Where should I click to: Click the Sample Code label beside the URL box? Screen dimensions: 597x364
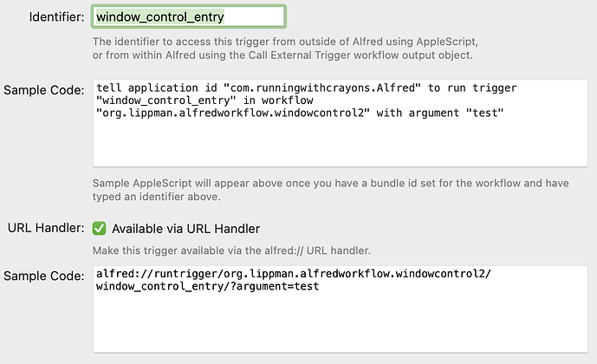coord(44,276)
